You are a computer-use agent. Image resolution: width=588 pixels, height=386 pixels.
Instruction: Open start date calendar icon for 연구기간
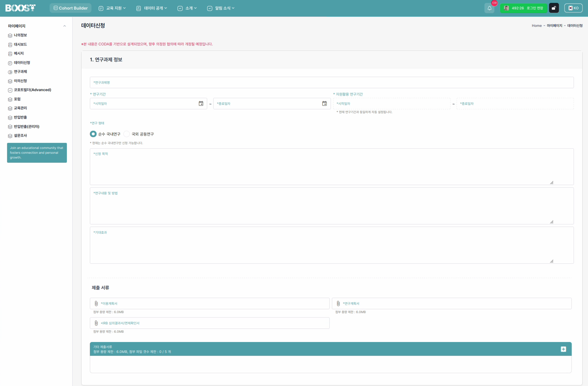click(201, 104)
